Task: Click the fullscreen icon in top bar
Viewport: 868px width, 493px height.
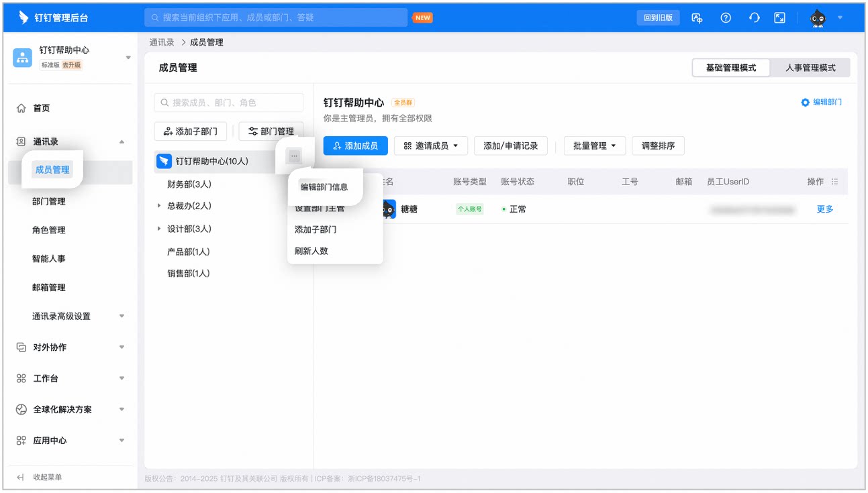Action: click(780, 18)
